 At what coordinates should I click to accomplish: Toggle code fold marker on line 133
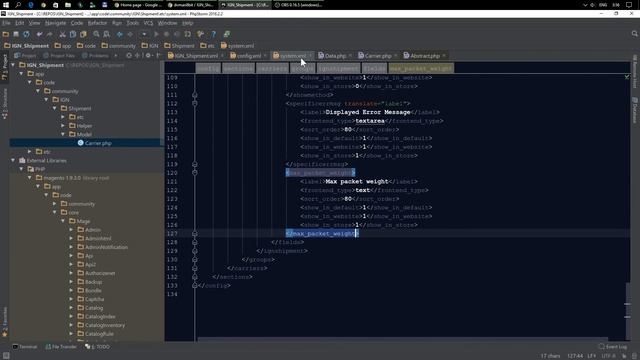(x=195, y=286)
